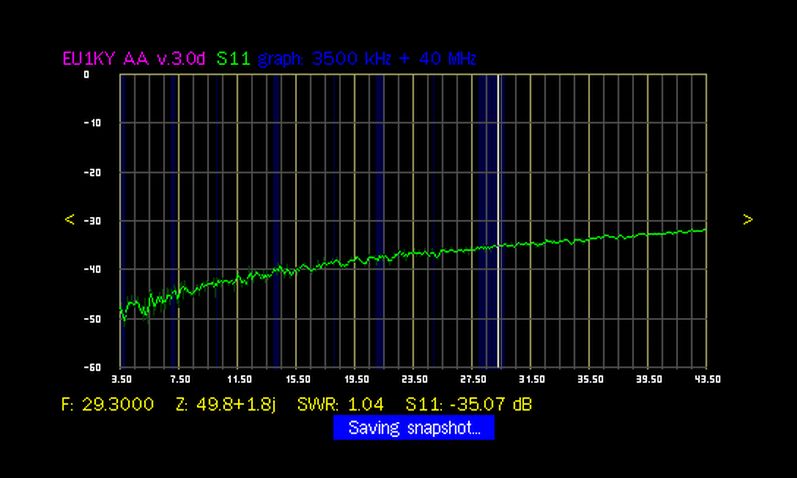Click the right arrow beside the graph
Screen dimensions: 797x478
747,220
